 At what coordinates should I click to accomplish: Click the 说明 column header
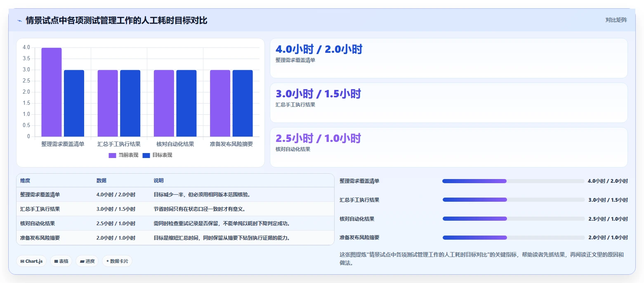[159, 181]
